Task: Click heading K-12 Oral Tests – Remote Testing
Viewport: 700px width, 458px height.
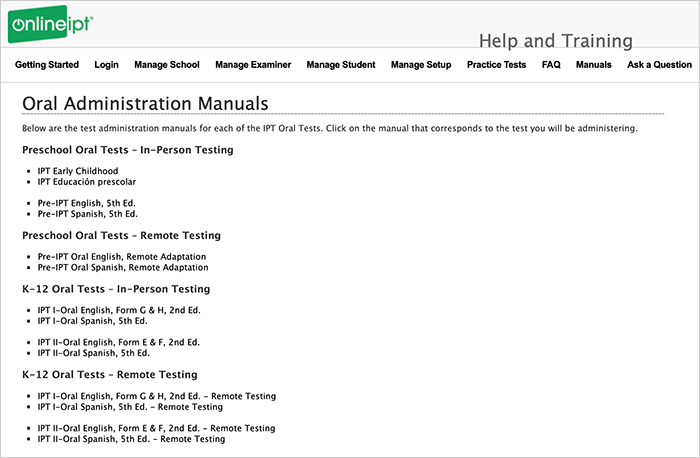Action: [x=110, y=375]
